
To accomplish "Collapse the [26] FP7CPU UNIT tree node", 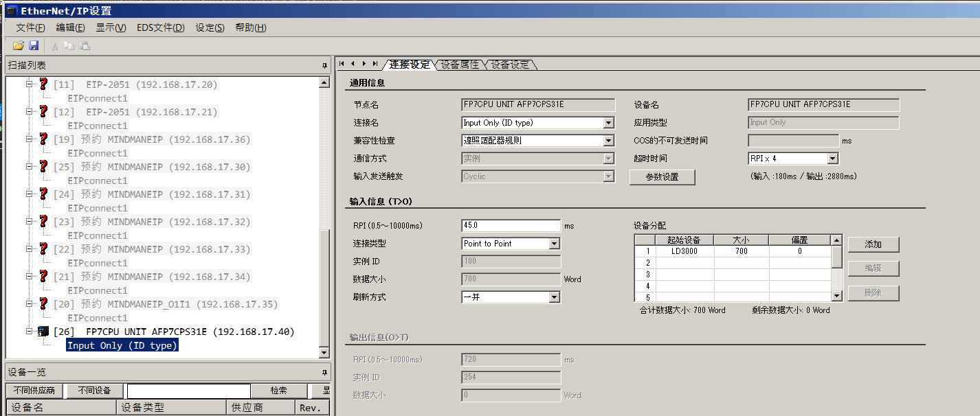I will pyautogui.click(x=30, y=332).
